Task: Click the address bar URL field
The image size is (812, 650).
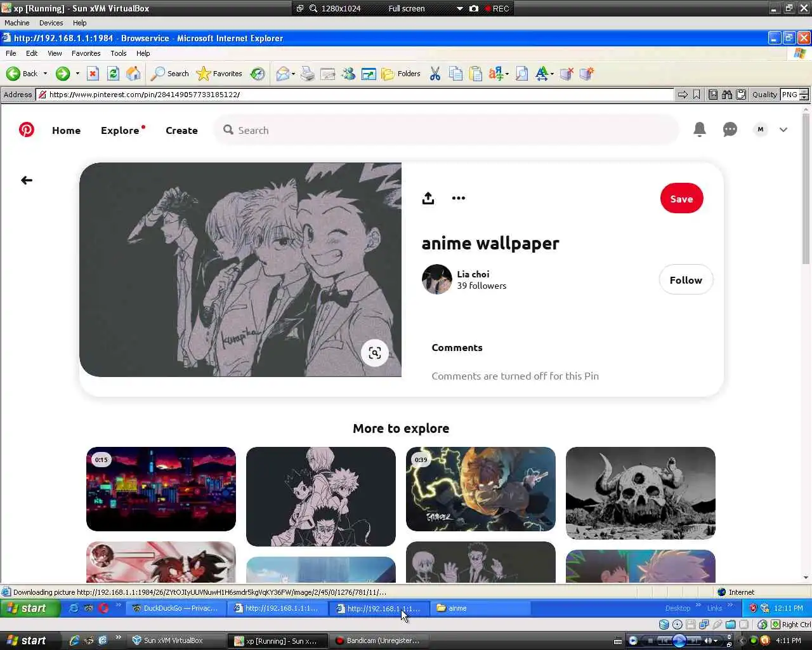Action: pyautogui.click(x=355, y=95)
